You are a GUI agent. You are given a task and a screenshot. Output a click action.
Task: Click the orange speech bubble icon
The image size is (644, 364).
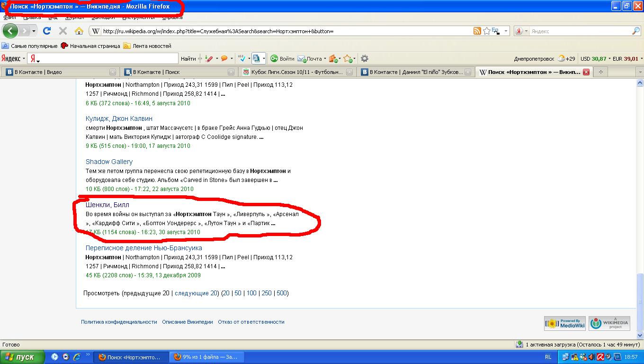(224, 59)
